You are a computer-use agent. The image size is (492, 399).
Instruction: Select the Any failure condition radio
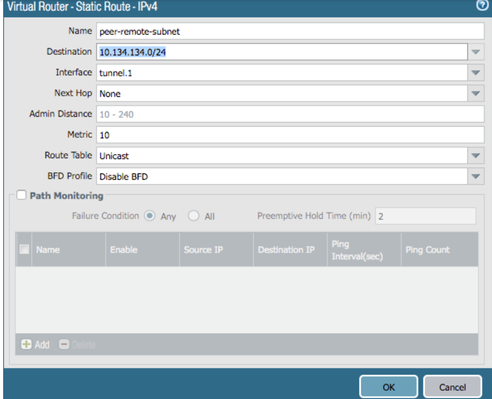click(150, 216)
